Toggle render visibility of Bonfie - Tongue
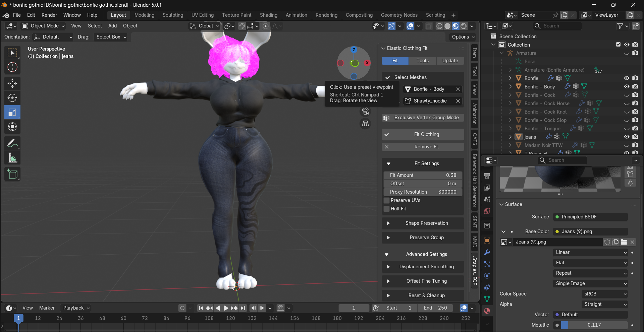Screen dimensions: 644x332 pyautogui.click(x=635, y=128)
